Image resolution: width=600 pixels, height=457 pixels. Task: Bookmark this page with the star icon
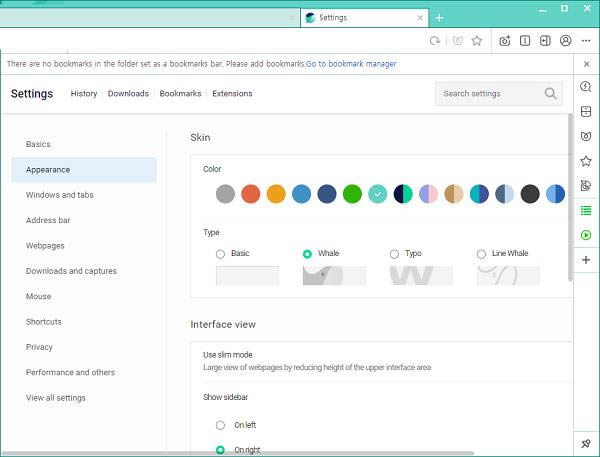[x=477, y=41]
